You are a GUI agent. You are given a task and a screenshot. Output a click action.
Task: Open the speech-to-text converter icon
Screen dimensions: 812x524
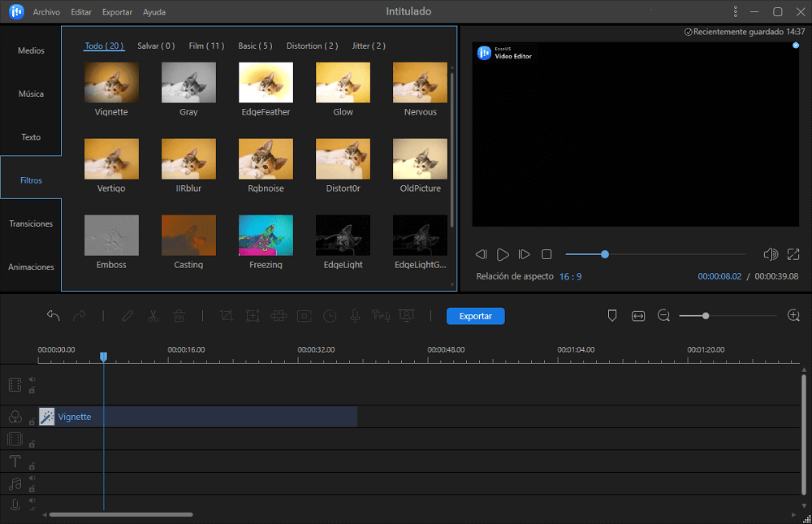pyautogui.click(x=381, y=316)
